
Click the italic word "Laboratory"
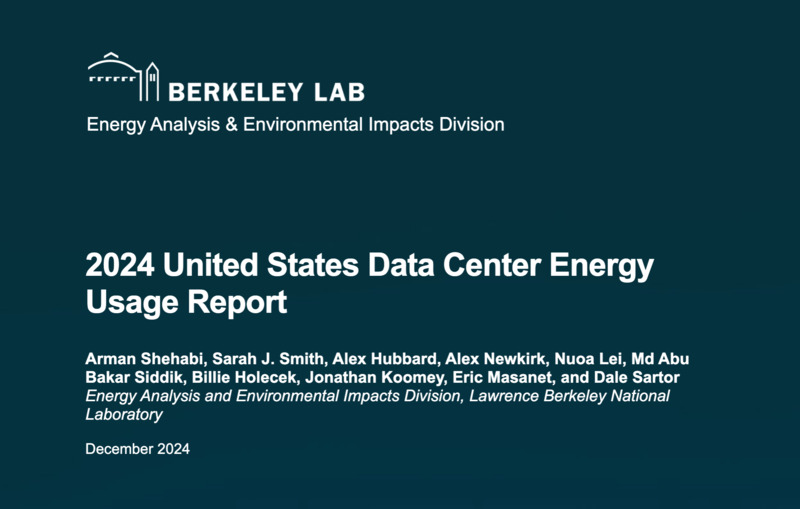tap(124, 414)
